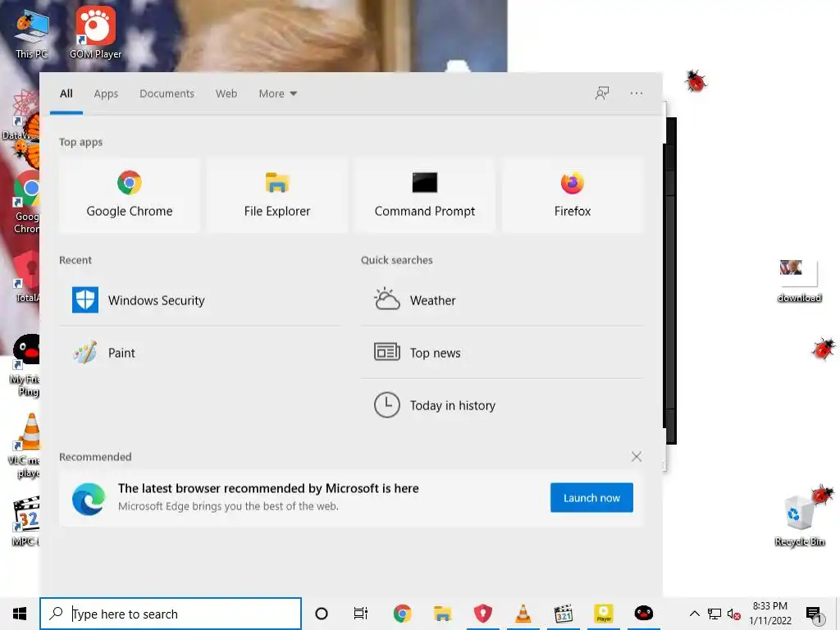840x630 pixels.
Task: Run the Top news quick search
Action: (502, 353)
